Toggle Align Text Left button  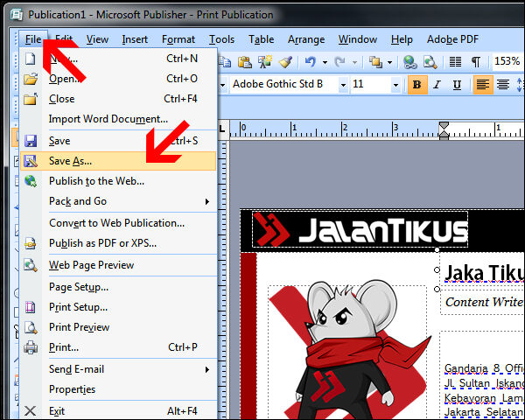click(x=482, y=85)
